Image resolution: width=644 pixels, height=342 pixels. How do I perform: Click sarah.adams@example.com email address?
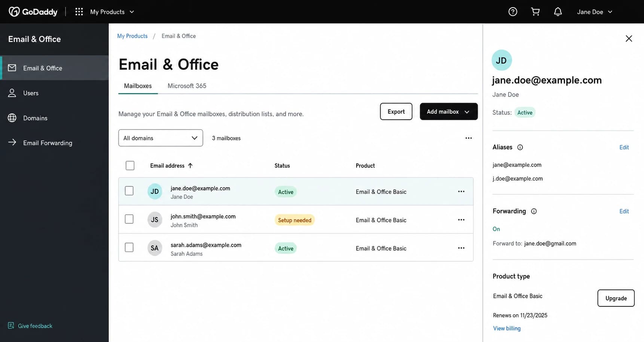(x=206, y=245)
